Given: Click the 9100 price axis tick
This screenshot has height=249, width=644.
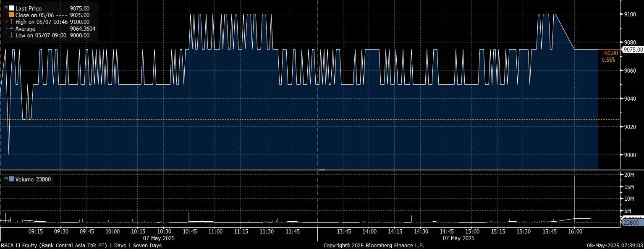Looking at the screenshot, I should 630,14.
